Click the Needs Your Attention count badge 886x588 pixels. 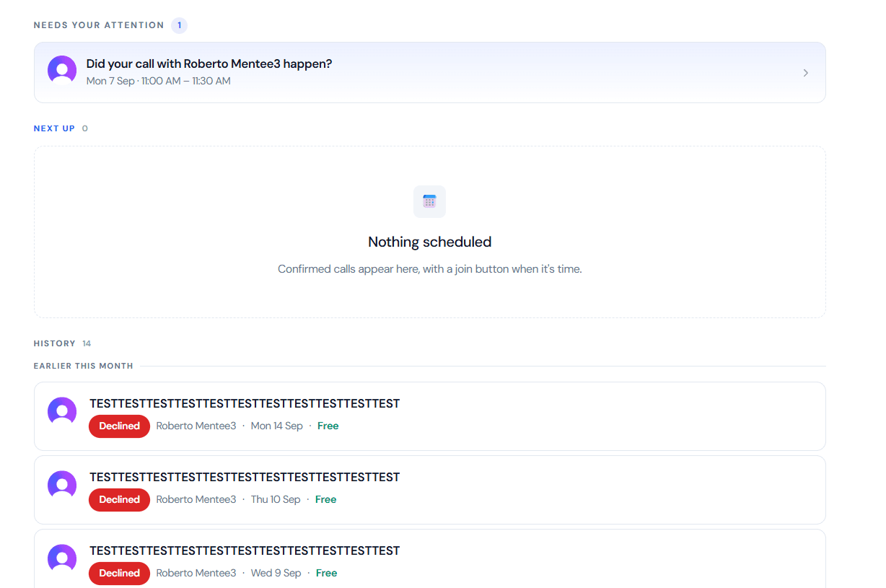[x=179, y=25]
